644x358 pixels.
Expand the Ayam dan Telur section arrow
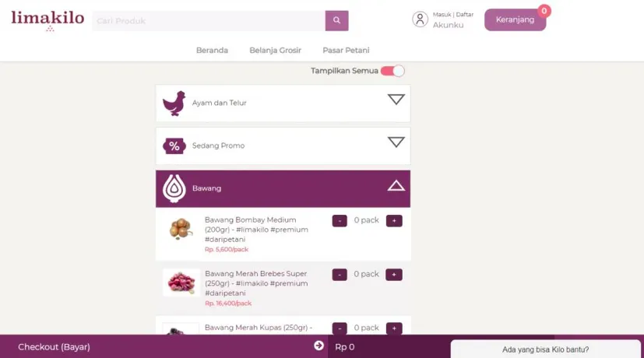[x=396, y=100]
